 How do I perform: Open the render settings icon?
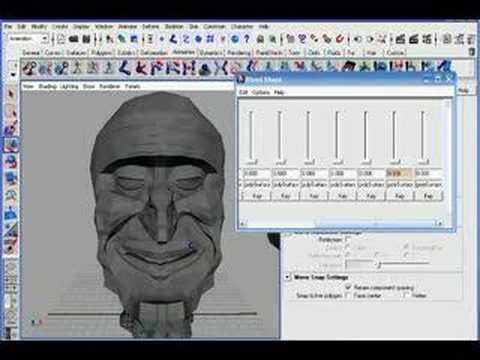coord(427,39)
